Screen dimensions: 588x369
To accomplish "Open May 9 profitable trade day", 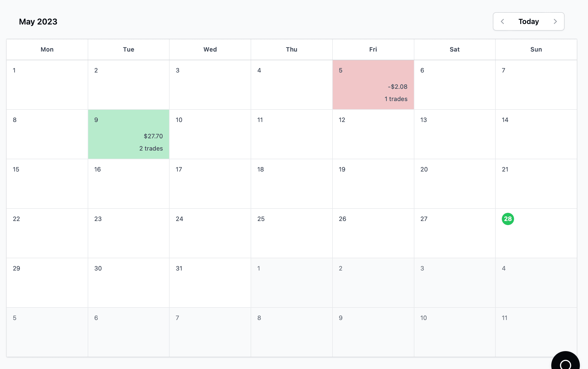I will coord(129,134).
